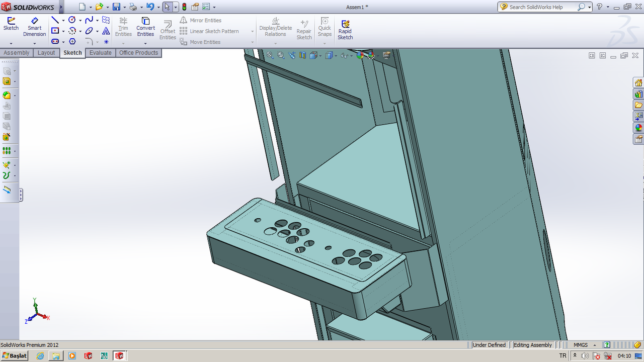Viewport: 644px width, 362px height.
Task: Open Display Style cube
Action: pyautogui.click(x=329, y=55)
